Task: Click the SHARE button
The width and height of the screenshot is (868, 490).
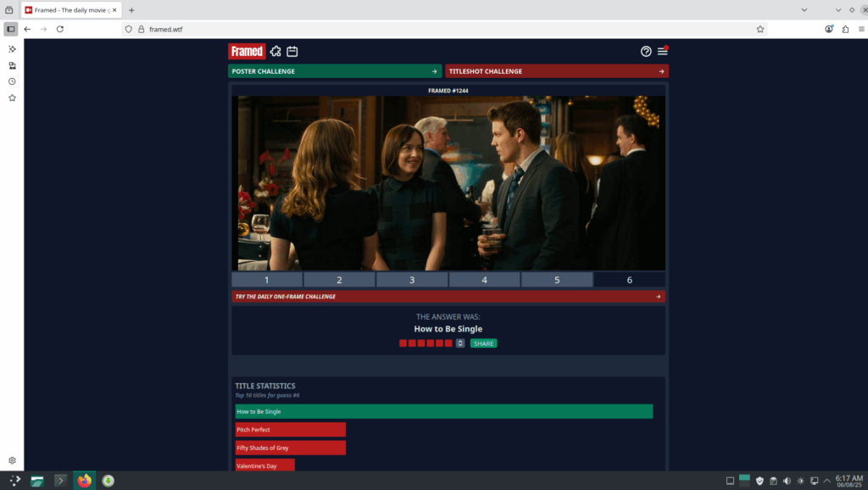Action: [x=483, y=343]
